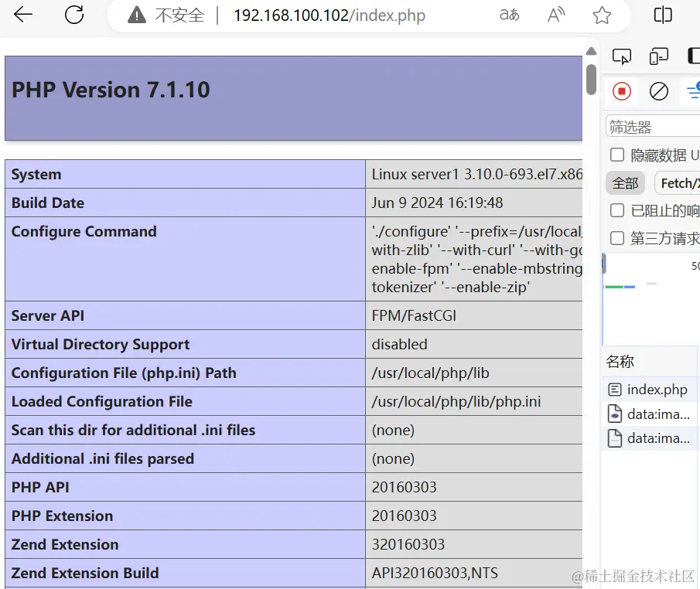Click the page scrollbar up arrow

591,51
